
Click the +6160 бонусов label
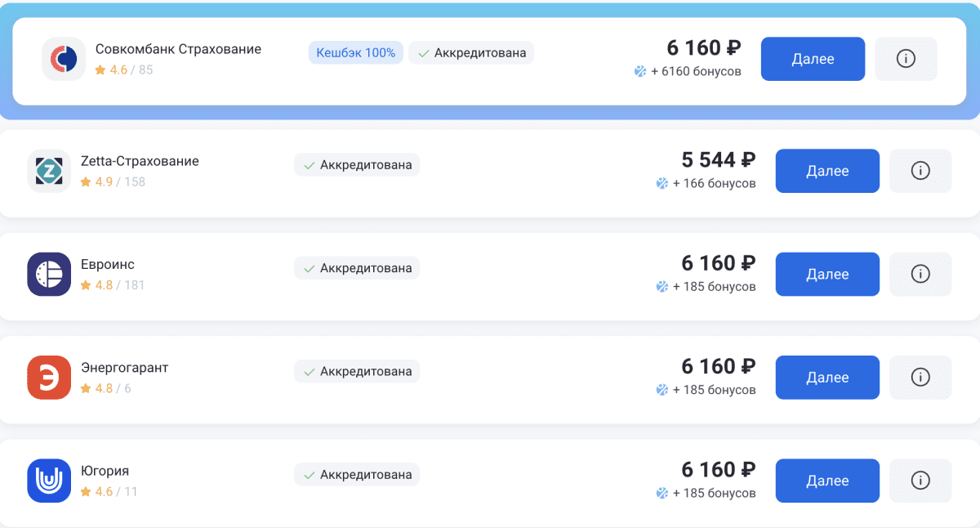(688, 71)
